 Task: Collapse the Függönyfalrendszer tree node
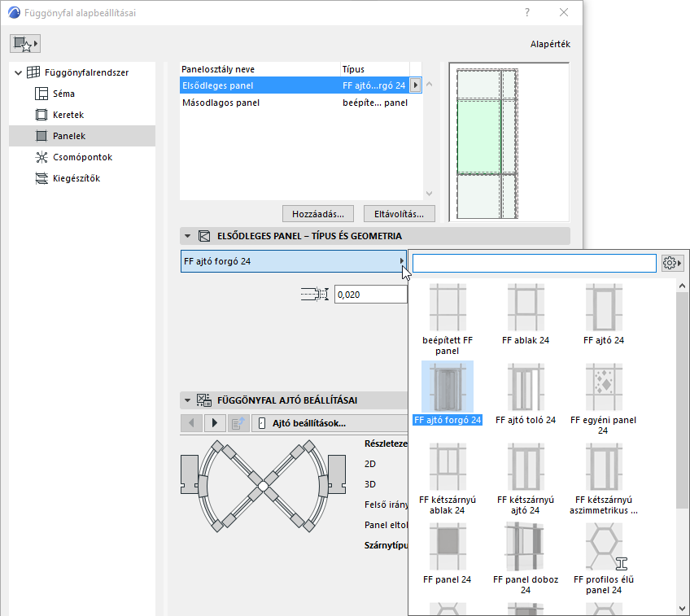[18, 72]
